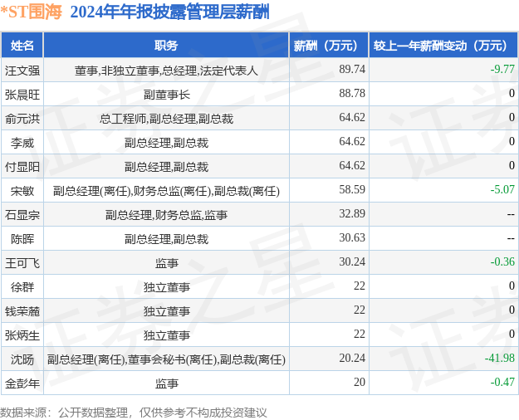Select the name 俞元洪
The image size is (519, 420).
(22, 119)
